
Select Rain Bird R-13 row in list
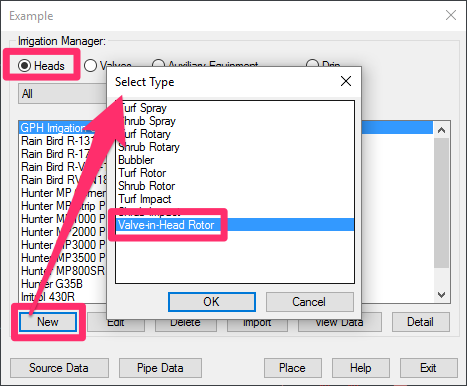pyautogui.click(x=63, y=141)
